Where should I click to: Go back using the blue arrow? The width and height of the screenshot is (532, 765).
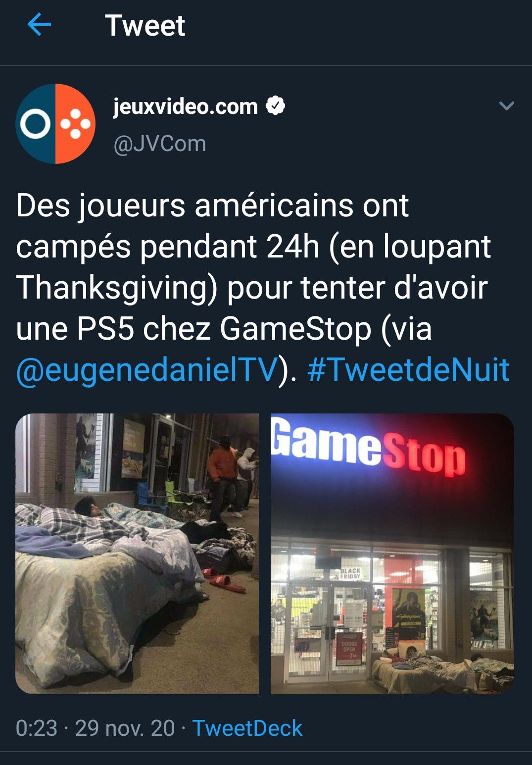point(39,25)
